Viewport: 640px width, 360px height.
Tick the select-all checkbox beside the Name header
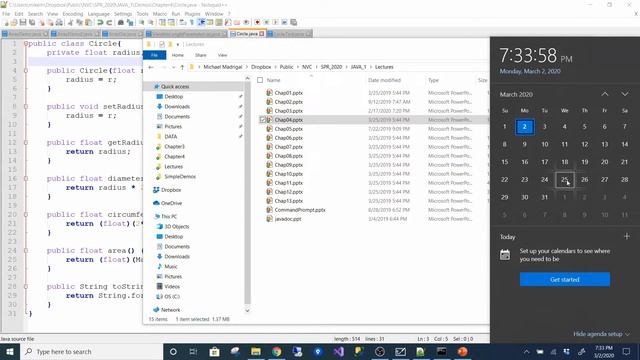[260, 80]
